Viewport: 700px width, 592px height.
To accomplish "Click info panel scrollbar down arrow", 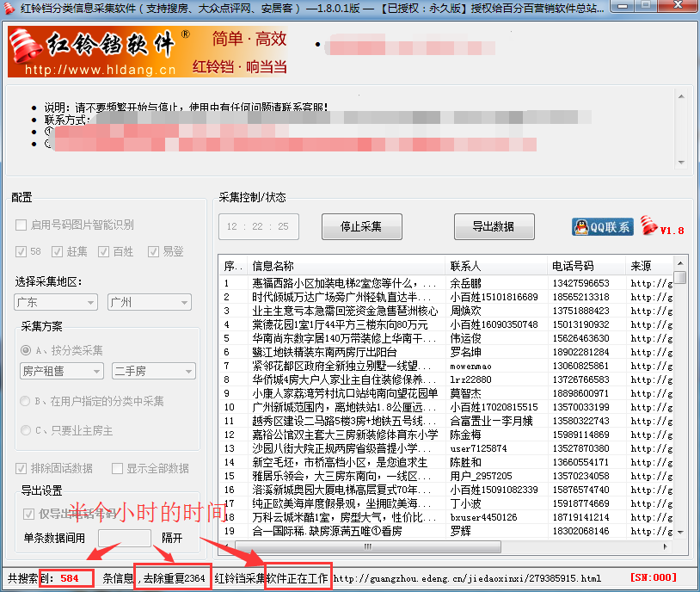I will tap(681, 162).
